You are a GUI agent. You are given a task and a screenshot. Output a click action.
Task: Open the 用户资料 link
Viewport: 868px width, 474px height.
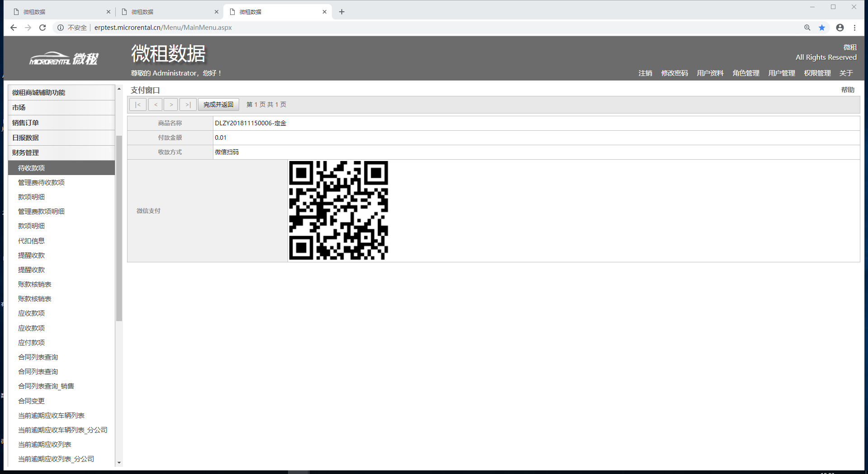[710, 73]
